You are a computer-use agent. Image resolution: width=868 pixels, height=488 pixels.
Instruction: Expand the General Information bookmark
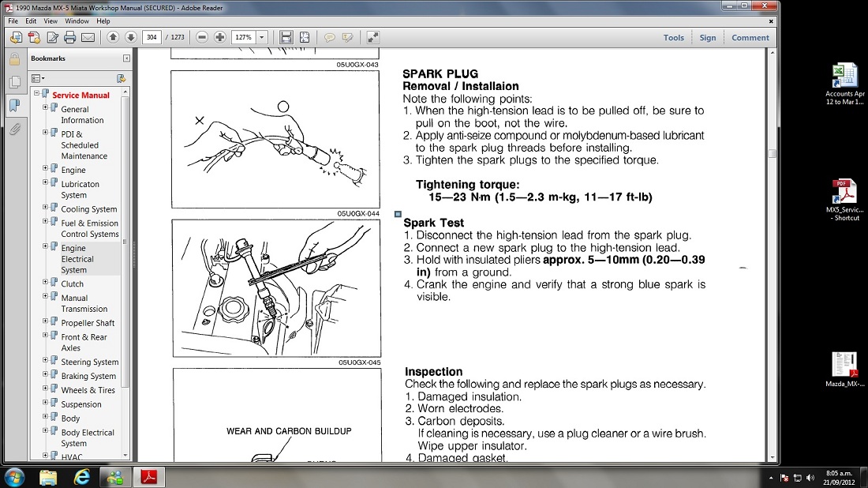click(46, 107)
